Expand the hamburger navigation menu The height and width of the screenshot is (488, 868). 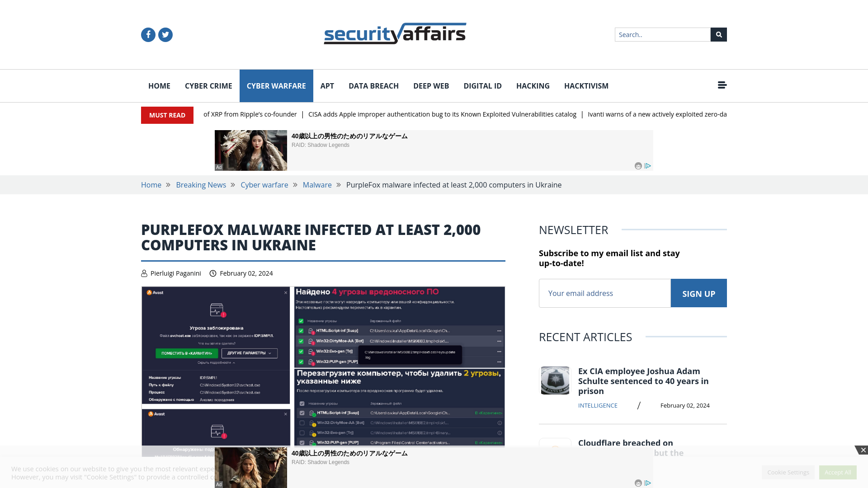(x=722, y=85)
